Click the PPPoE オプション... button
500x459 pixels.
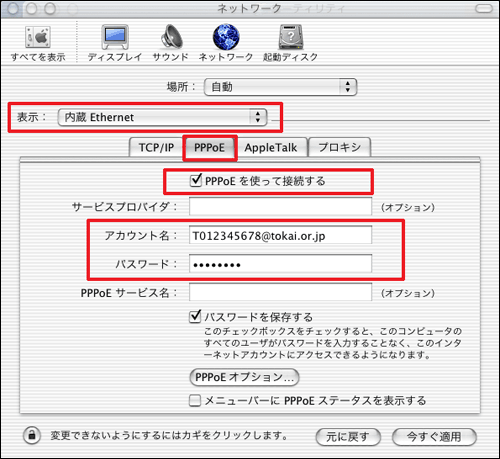coord(244,377)
